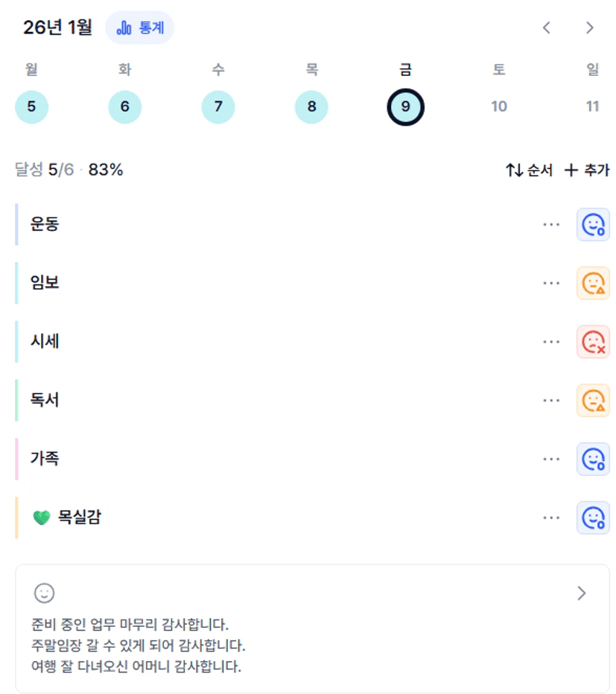Open 통계 statistics chart button

140,28
